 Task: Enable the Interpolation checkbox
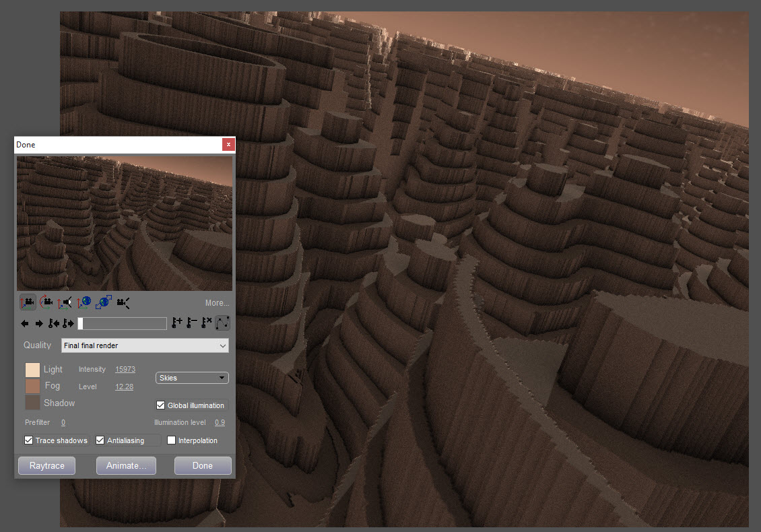pos(171,440)
